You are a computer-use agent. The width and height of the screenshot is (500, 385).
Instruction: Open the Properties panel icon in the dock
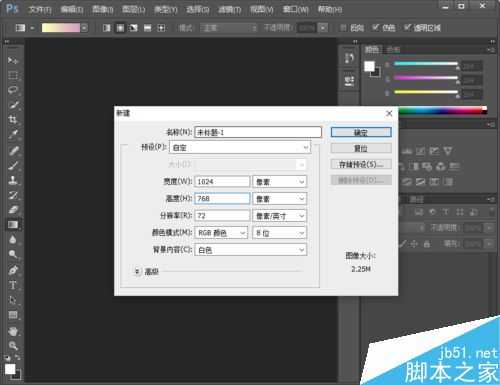[349, 81]
